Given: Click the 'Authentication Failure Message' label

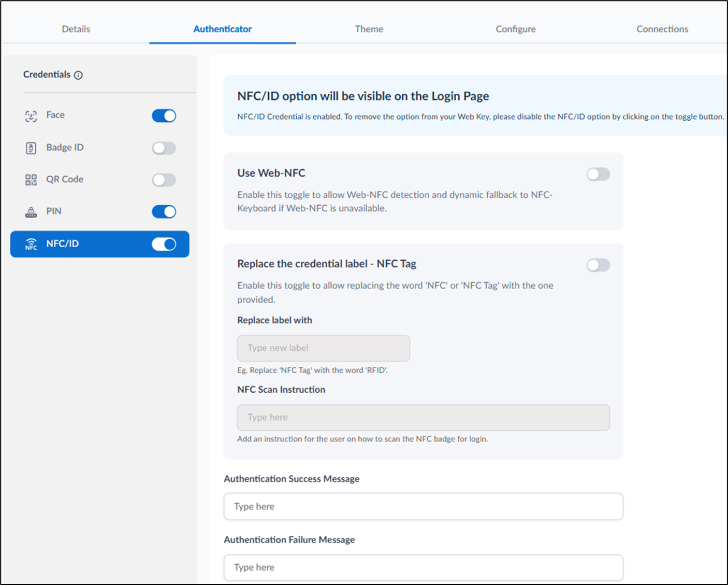Looking at the screenshot, I should (x=289, y=540).
